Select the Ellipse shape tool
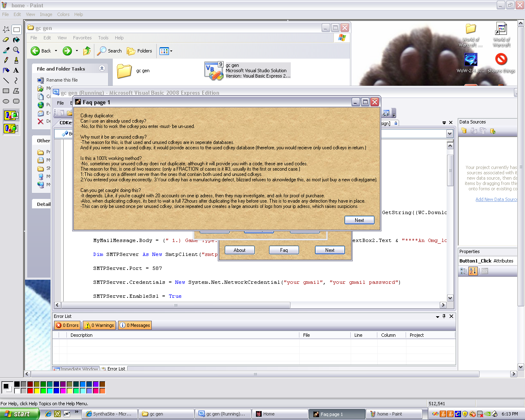 [x=6, y=101]
